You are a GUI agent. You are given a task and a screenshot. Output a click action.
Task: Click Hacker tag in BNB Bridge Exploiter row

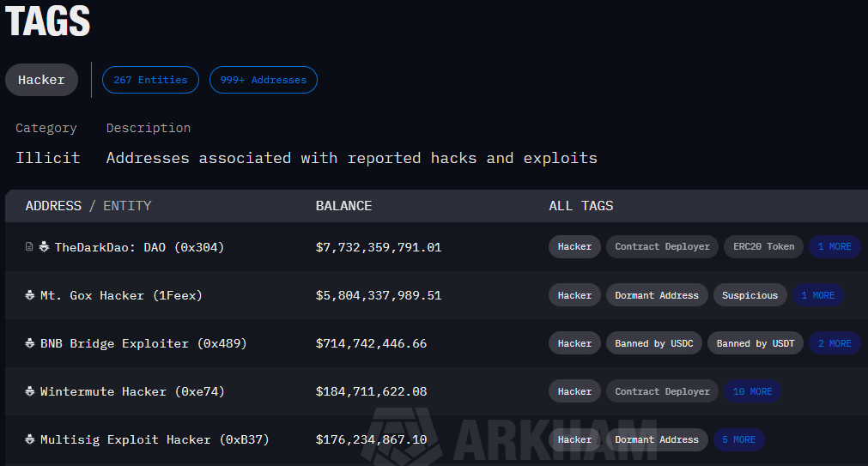[574, 343]
